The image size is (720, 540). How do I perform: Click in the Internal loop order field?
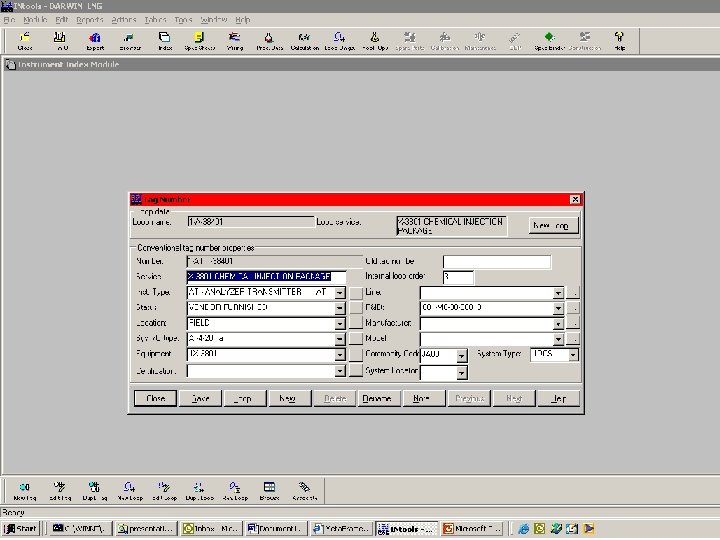click(x=458, y=277)
